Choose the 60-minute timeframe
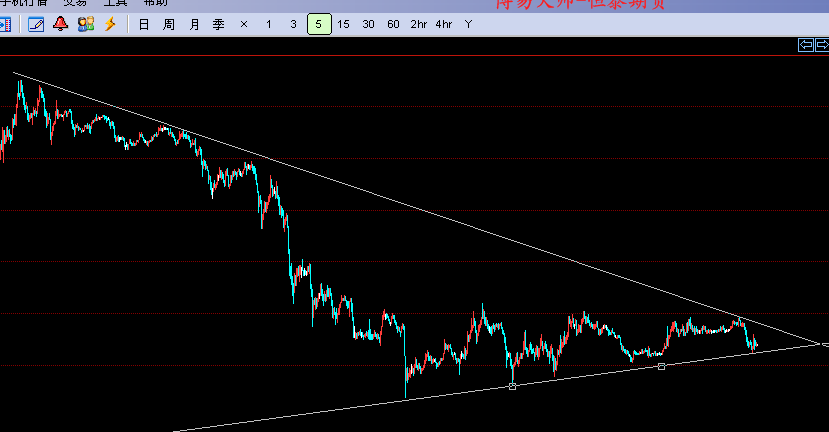 [393, 23]
